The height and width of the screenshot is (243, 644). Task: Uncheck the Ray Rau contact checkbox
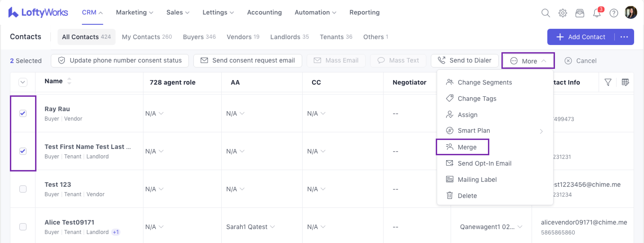pos(23,113)
